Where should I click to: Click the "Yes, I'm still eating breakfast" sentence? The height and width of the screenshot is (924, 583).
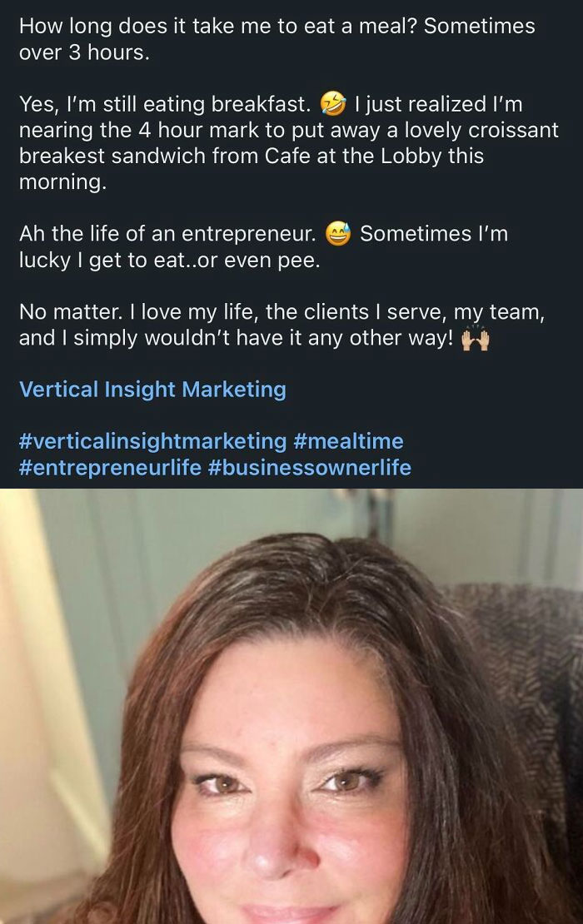tap(165, 105)
